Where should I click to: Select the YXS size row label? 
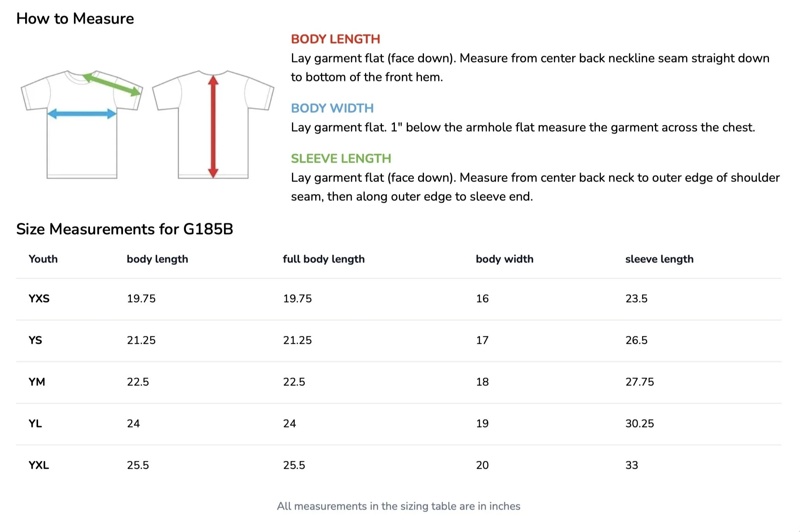39,299
